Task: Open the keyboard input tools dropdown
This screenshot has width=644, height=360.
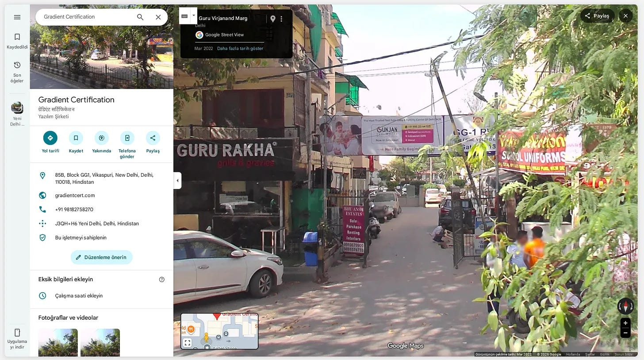Action: (193, 15)
